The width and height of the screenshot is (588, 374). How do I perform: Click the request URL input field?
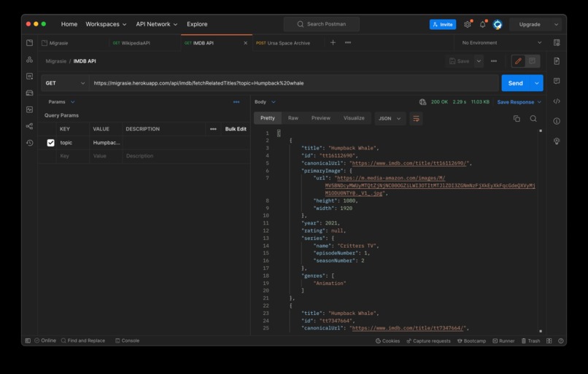(x=293, y=83)
